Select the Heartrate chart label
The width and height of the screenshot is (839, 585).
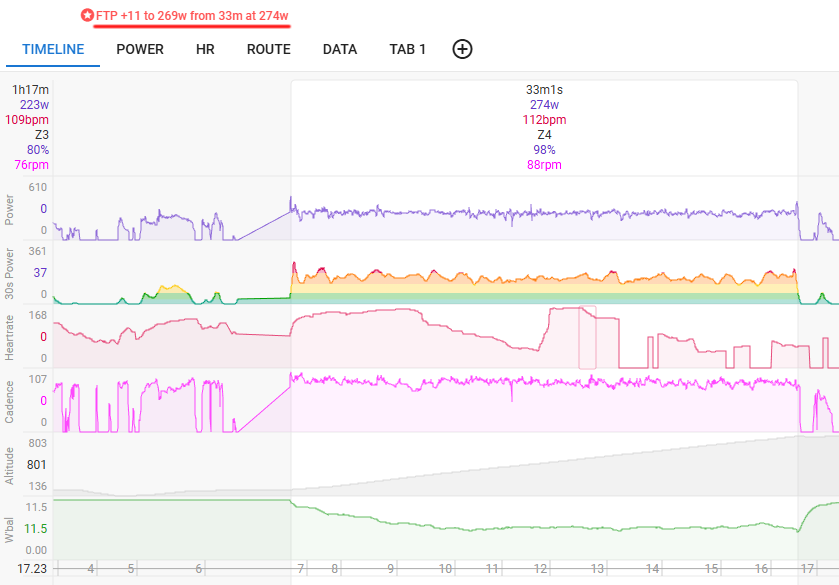(x=10, y=337)
